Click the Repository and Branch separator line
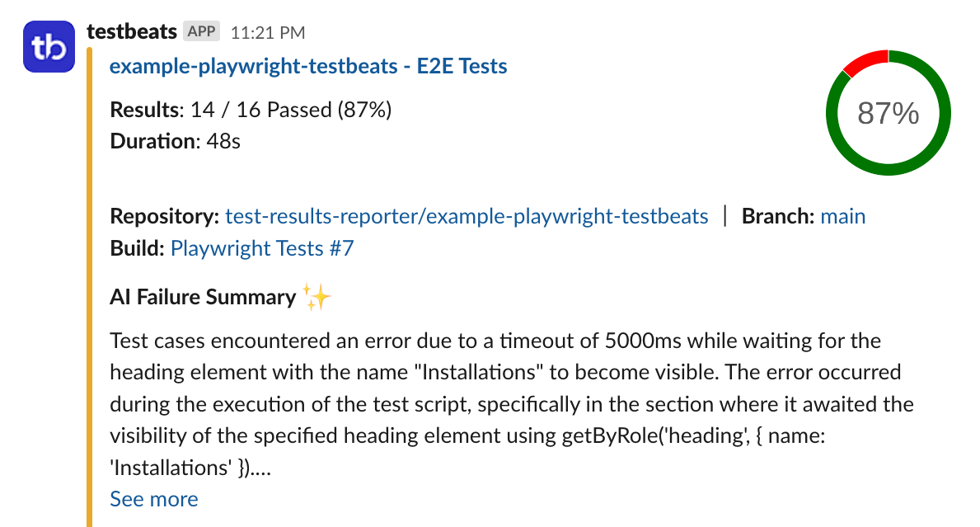Viewport: 980px width, 527px height. coord(724,216)
